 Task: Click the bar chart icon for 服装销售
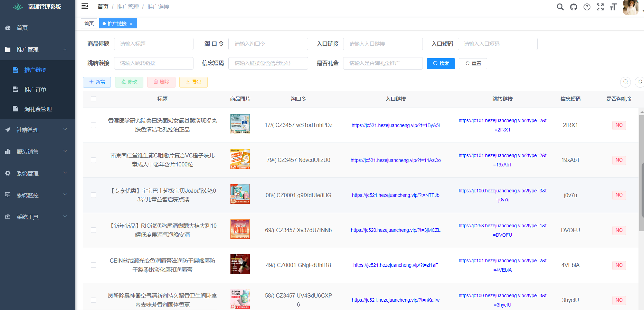tap(8, 152)
